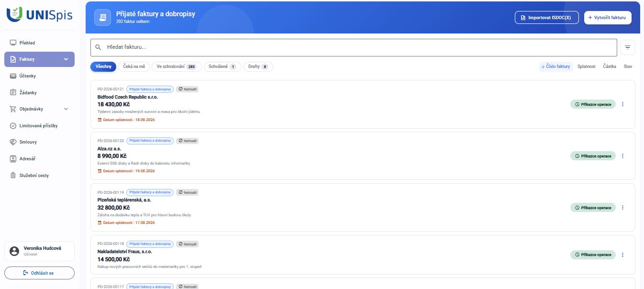
Task: Open Služební cesty in sidebar menu
Action: tap(39, 175)
